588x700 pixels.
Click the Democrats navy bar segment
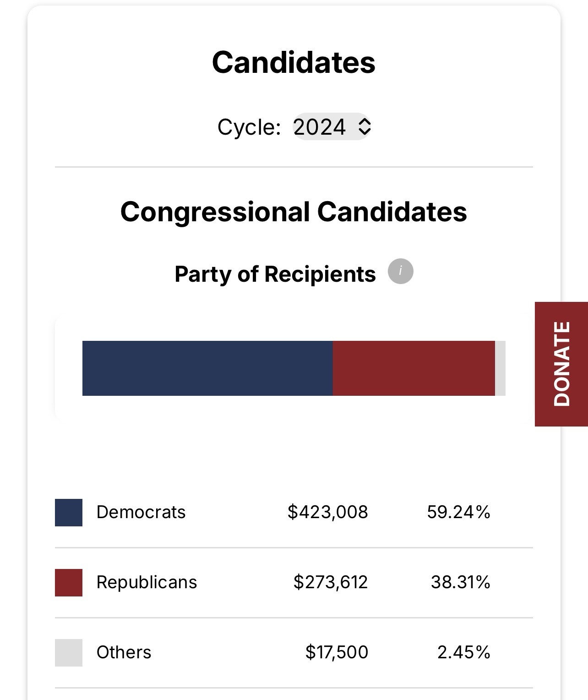pyautogui.click(x=207, y=368)
